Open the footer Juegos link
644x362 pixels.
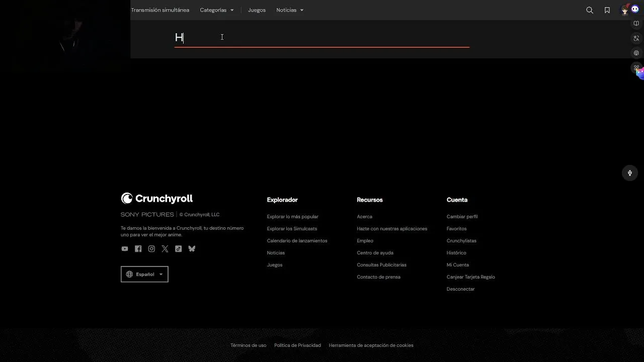(275, 265)
